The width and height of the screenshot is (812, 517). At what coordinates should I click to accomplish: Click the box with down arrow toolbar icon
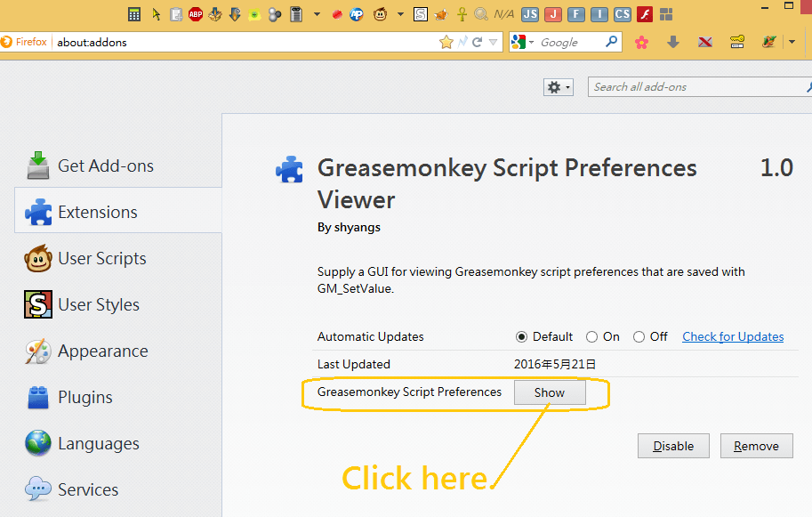pos(215,14)
